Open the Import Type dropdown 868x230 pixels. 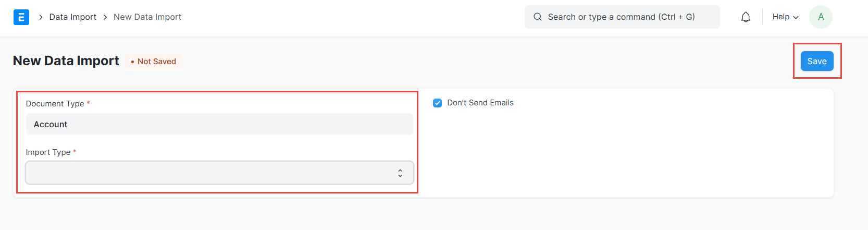pyautogui.click(x=219, y=173)
